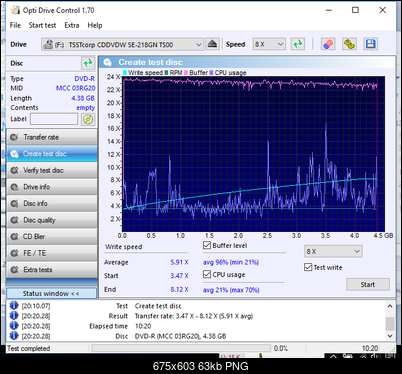Open the Transfer rate test
The height and width of the screenshot is (374, 402).
tap(52, 137)
